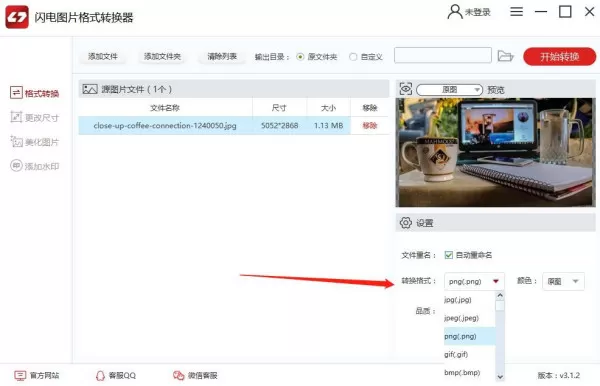Open WeChat customer service icon

(x=178, y=376)
